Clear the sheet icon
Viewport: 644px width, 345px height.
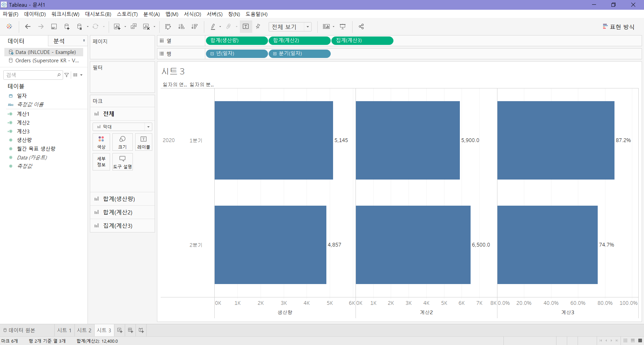pos(147,26)
